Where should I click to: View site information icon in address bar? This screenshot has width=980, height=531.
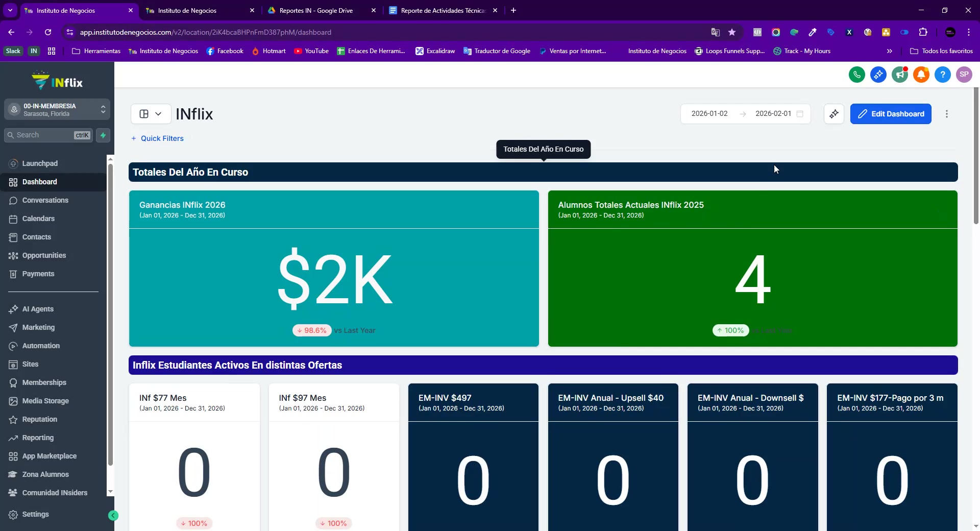coord(70,32)
